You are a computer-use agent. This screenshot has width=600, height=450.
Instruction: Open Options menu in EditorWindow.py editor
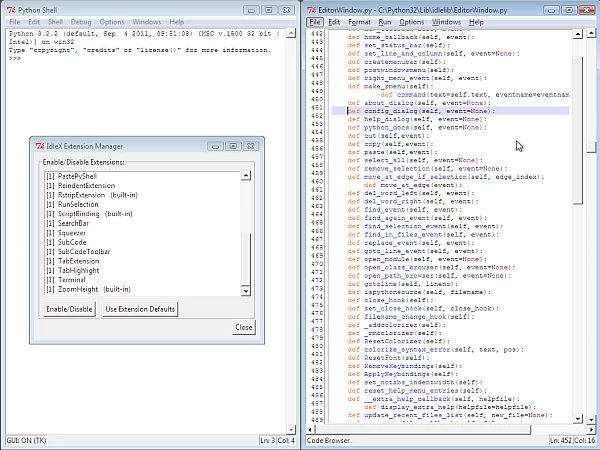click(x=412, y=22)
